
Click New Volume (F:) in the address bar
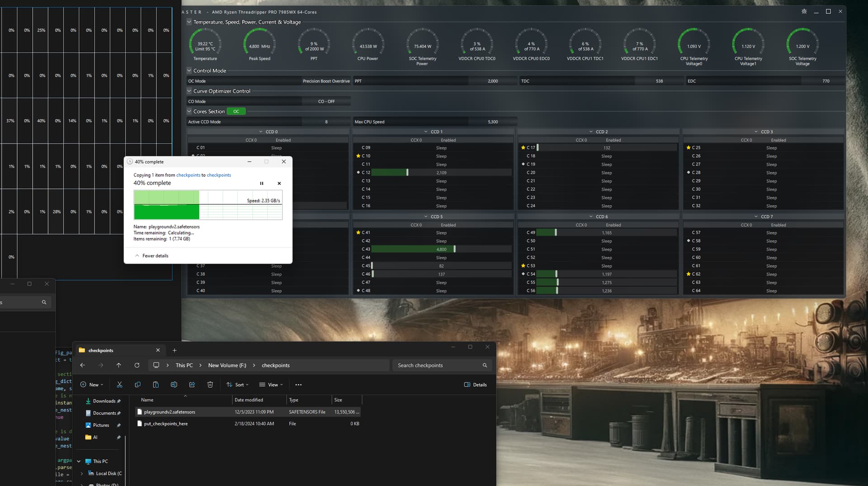click(227, 365)
